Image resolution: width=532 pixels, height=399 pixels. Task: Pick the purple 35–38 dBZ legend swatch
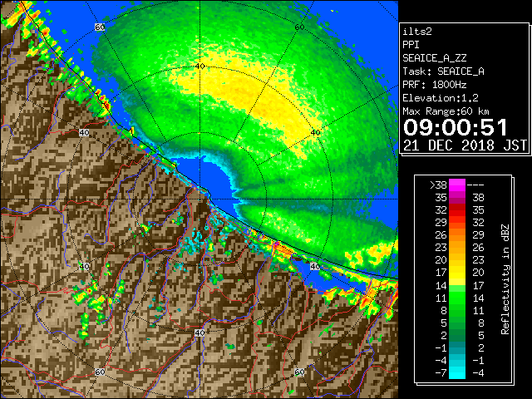point(457,198)
